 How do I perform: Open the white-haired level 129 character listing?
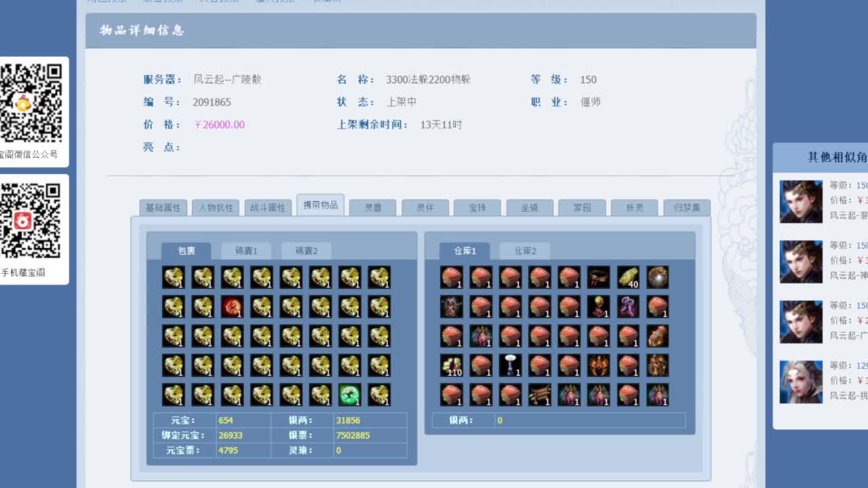[801, 382]
